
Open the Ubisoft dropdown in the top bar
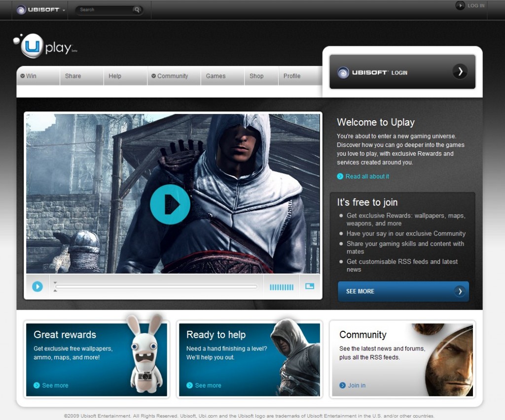[39, 9]
